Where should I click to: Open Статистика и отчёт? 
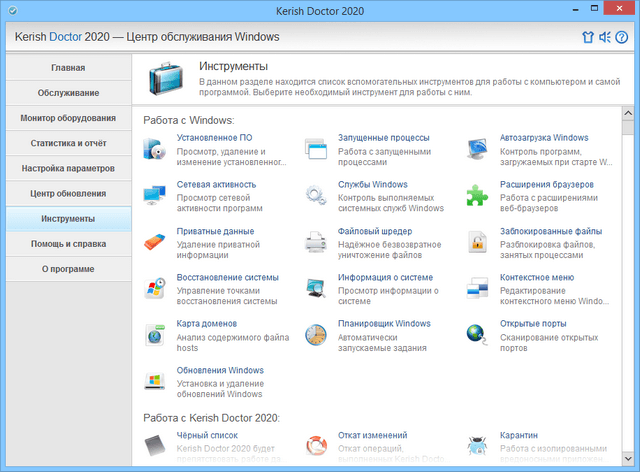tap(68, 143)
